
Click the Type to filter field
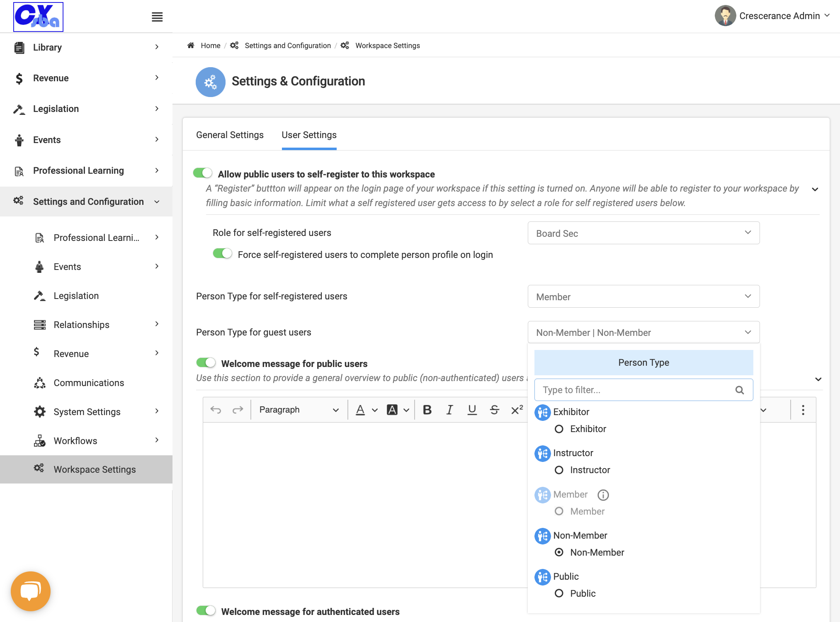[x=643, y=390]
